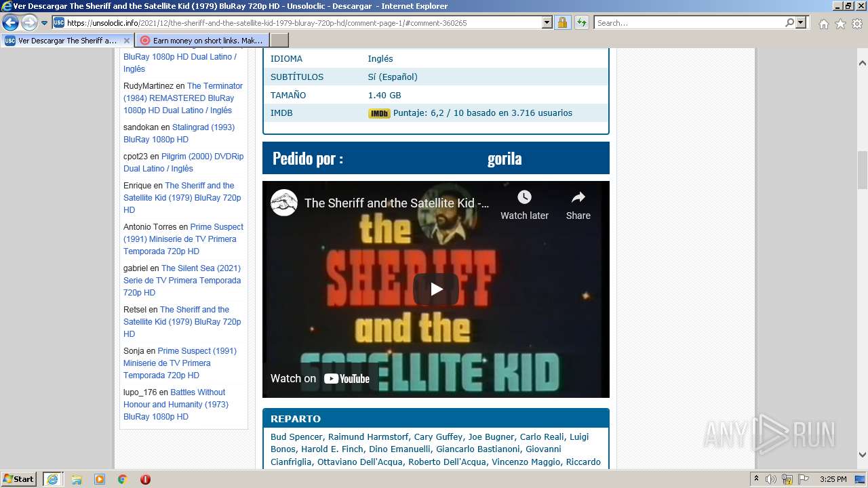The width and height of the screenshot is (868, 488).
Task: Open the media player taskbar icon
Action: point(100,479)
